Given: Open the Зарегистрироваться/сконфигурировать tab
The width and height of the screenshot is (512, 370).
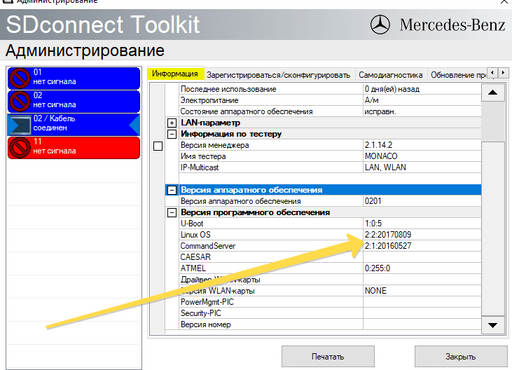Looking at the screenshot, I should pyautogui.click(x=278, y=75).
